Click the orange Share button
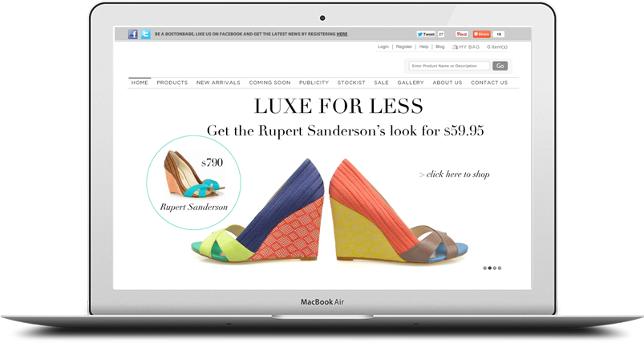This screenshot has width=644, height=343. pos(481,34)
